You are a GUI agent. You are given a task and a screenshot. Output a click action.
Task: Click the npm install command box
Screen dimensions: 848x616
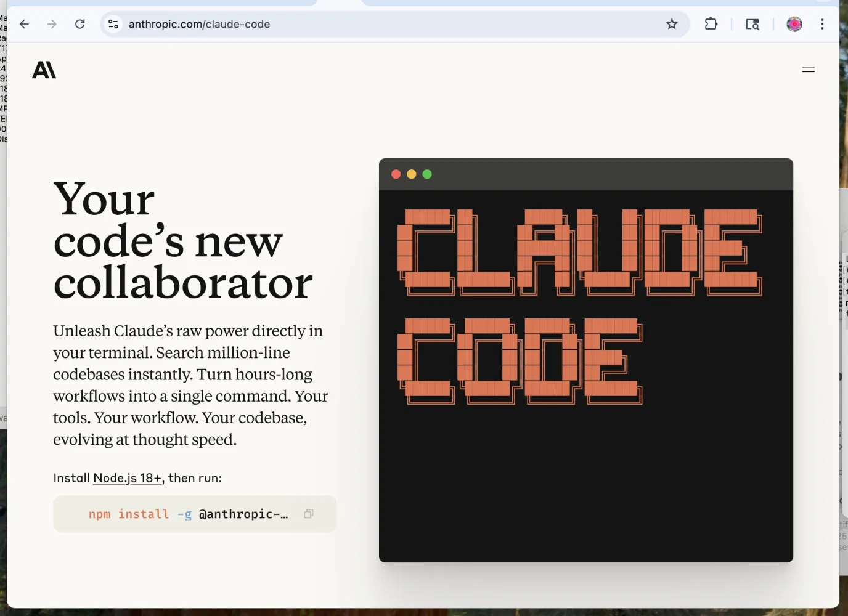(195, 514)
